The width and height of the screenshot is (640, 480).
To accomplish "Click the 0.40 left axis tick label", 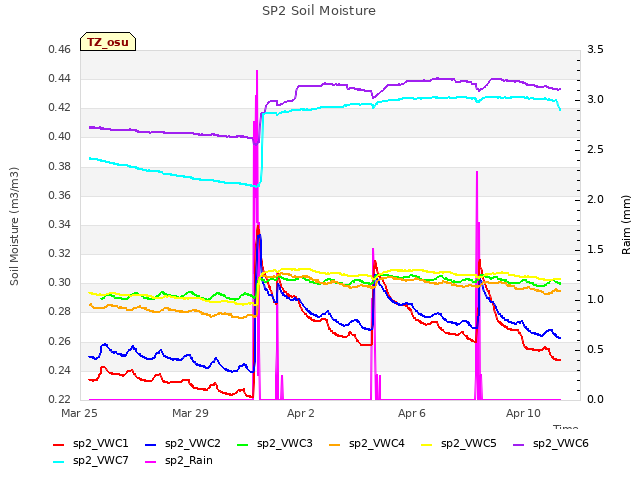I will click(60, 136).
